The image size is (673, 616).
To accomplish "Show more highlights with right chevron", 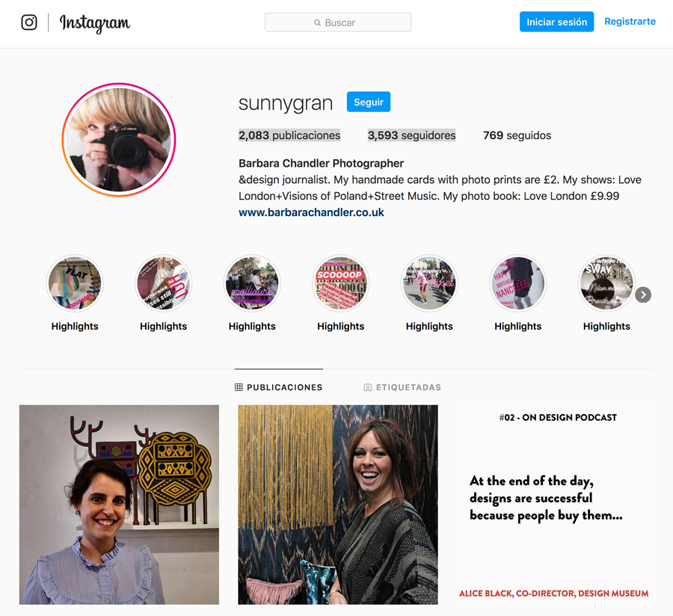I will point(643,295).
